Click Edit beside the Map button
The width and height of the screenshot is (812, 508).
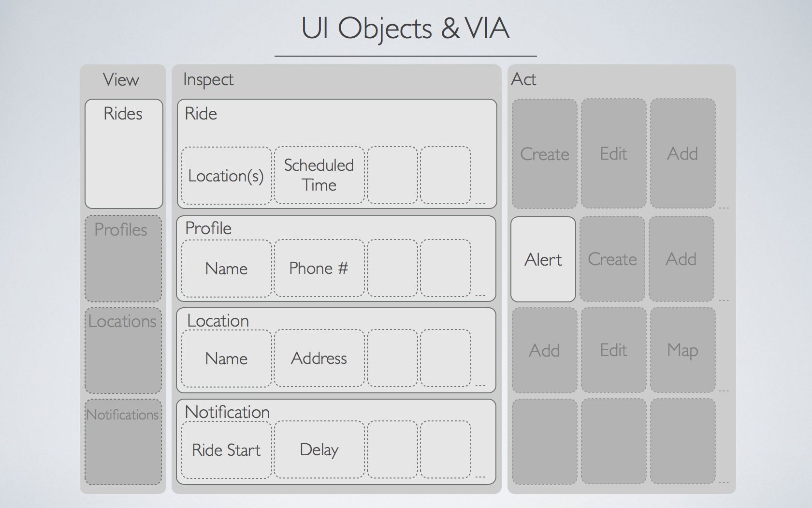614,350
